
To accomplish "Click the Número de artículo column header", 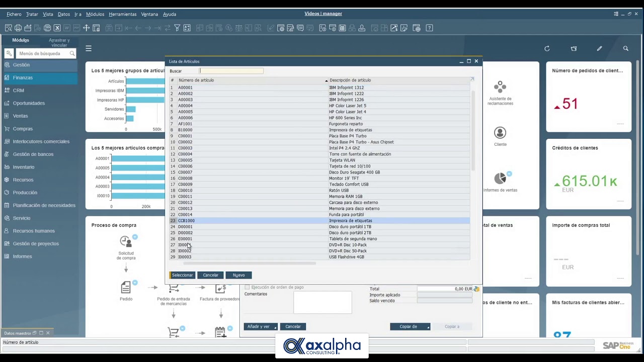I will tap(196, 80).
